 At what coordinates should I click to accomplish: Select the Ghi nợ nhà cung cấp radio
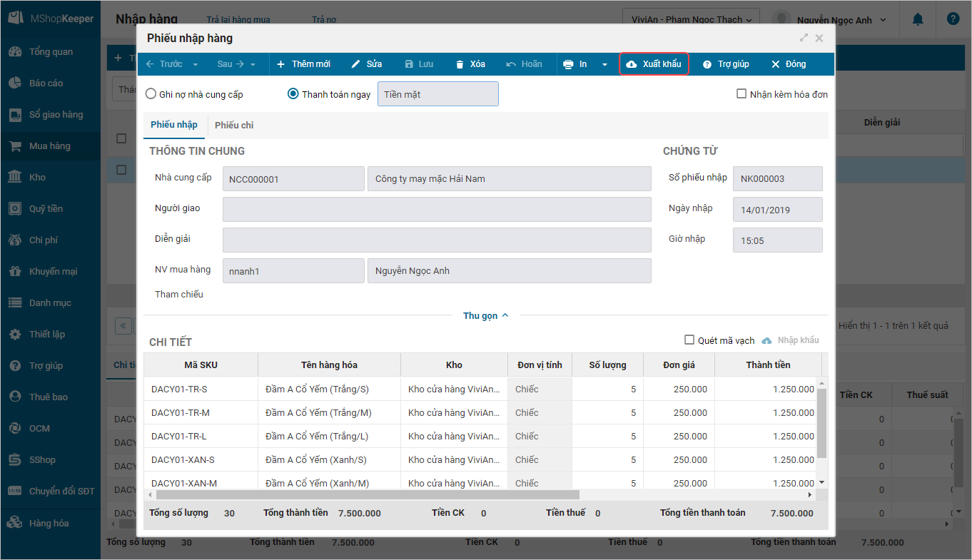click(x=151, y=94)
